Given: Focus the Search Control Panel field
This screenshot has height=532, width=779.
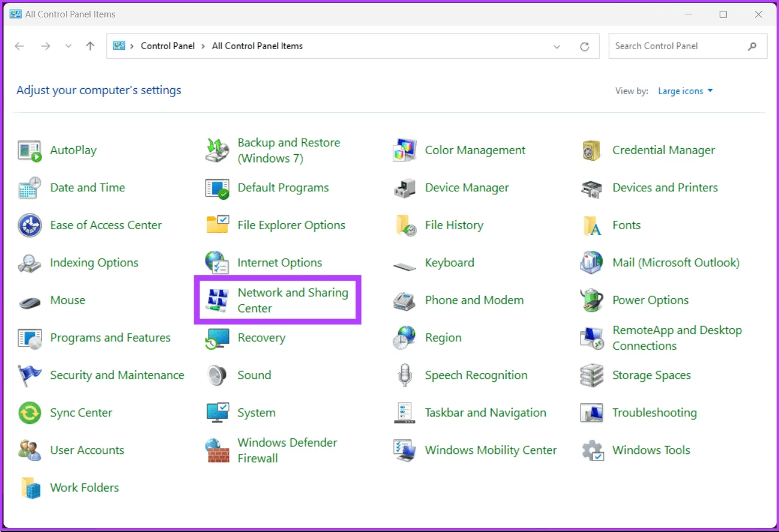Looking at the screenshot, I should pos(678,46).
